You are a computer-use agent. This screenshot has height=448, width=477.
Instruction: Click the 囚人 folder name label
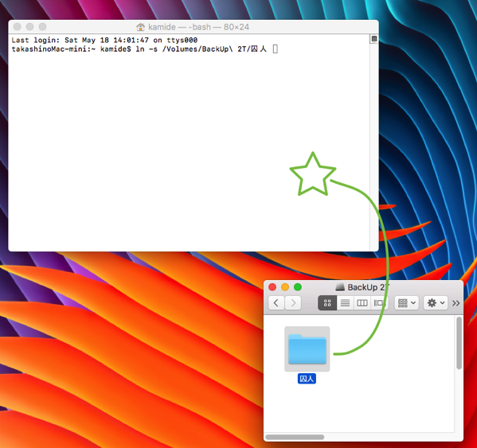(x=307, y=379)
